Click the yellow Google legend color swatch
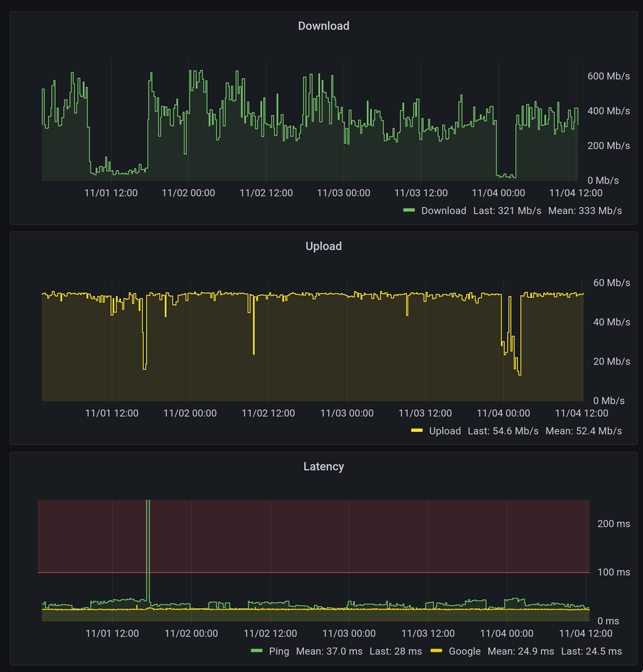 436,650
